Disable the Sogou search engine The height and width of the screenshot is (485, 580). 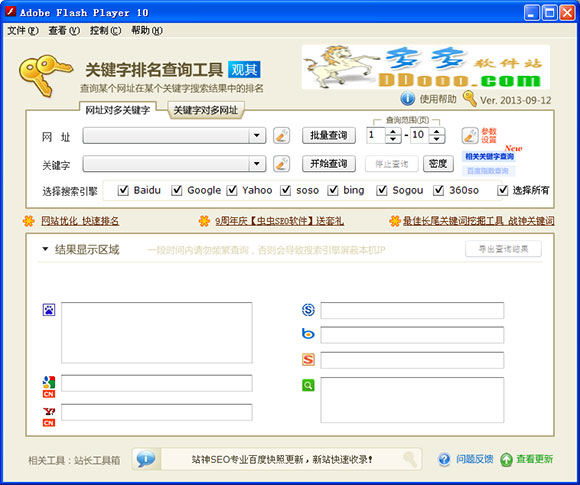pos(381,190)
